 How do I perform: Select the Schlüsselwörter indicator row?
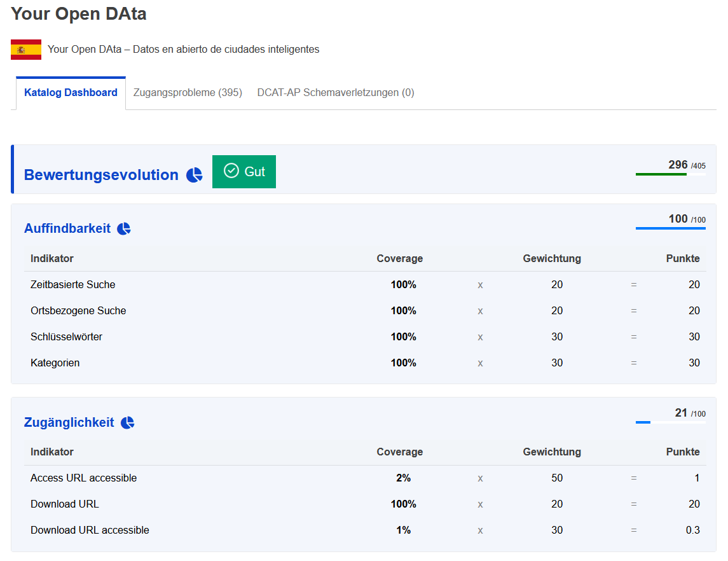pos(365,336)
